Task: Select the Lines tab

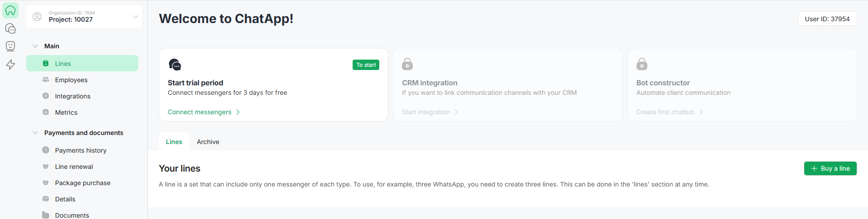Action: pos(174,142)
